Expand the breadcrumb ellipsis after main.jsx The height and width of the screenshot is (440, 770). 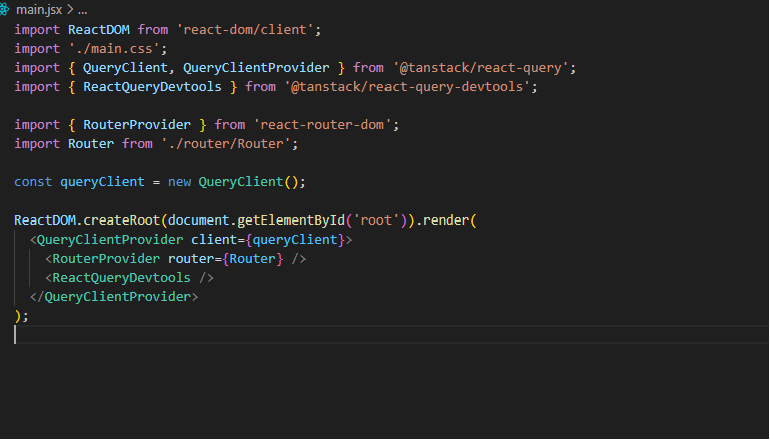point(82,9)
